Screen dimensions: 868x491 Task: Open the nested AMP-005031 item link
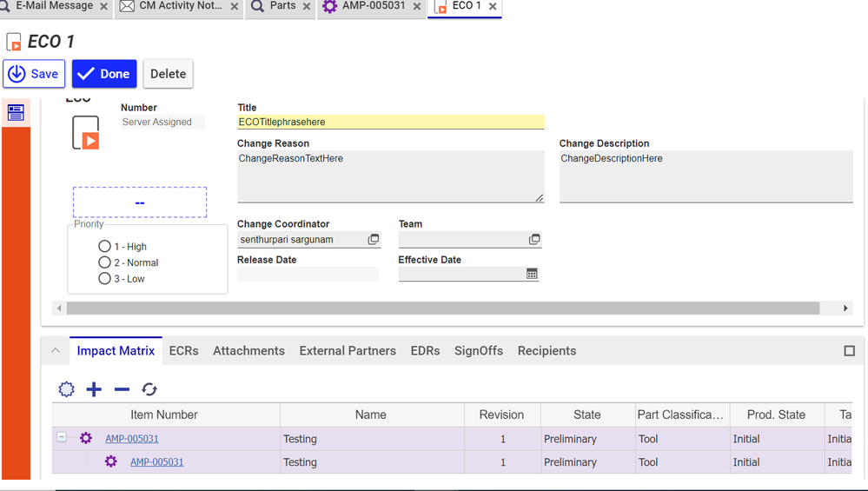click(156, 462)
